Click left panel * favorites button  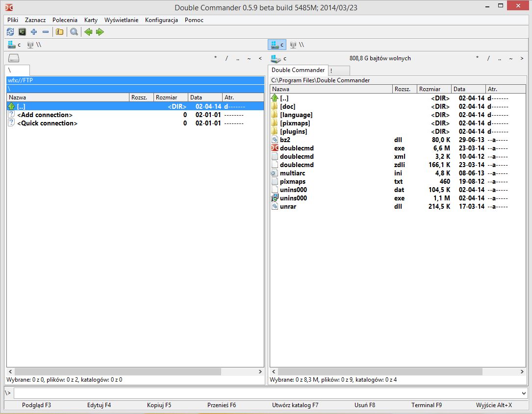point(215,58)
